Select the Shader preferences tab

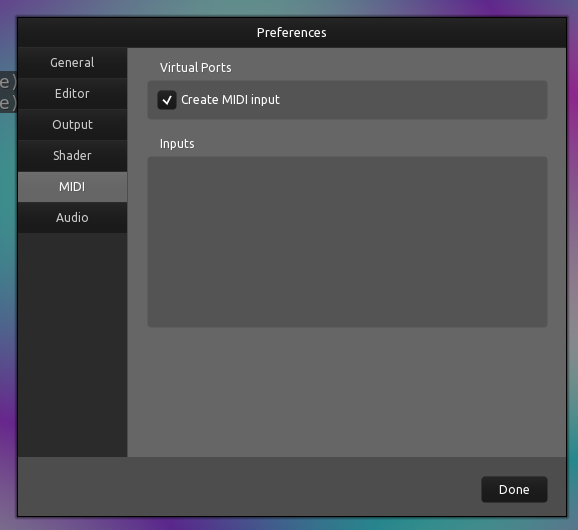[72, 156]
